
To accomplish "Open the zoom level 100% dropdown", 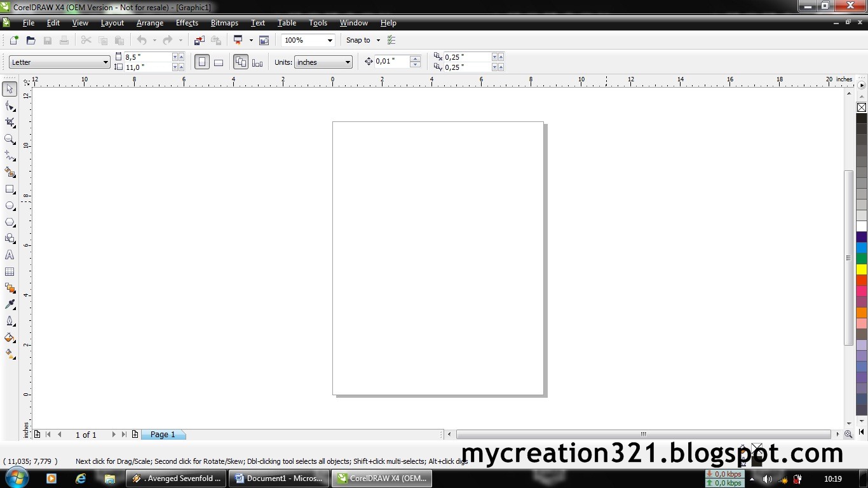I will pos(330,40).
